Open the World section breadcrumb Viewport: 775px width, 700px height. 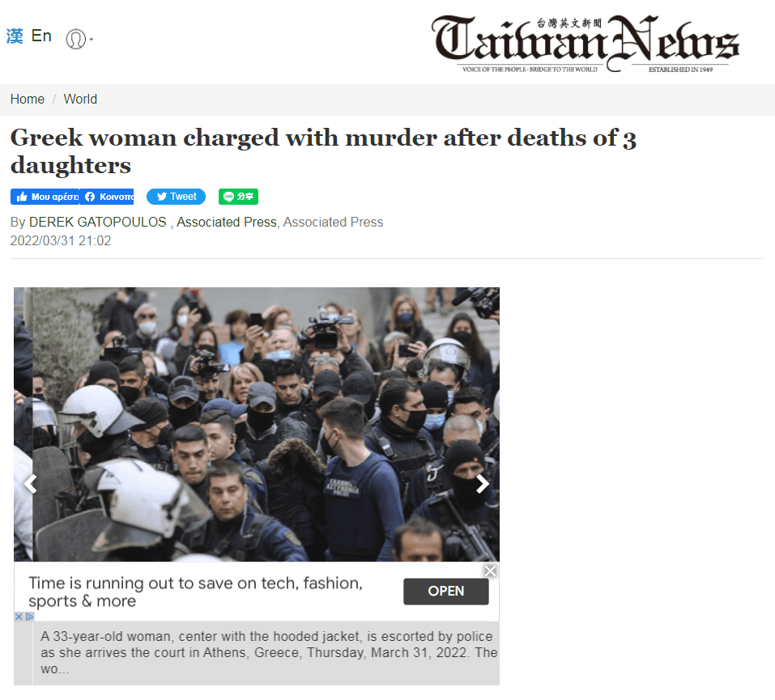tap(80, 100)
